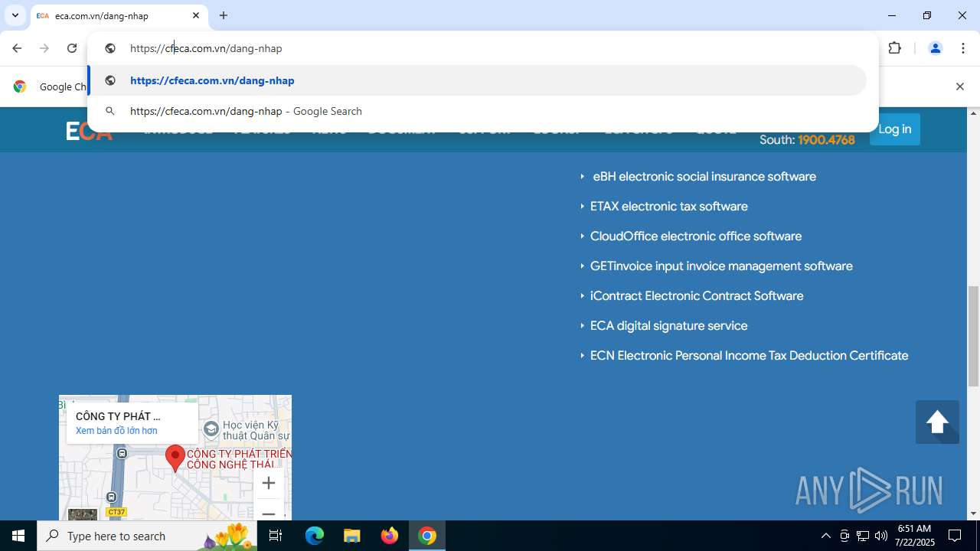Open the tab search dropdown arrow

pos(15,15)
